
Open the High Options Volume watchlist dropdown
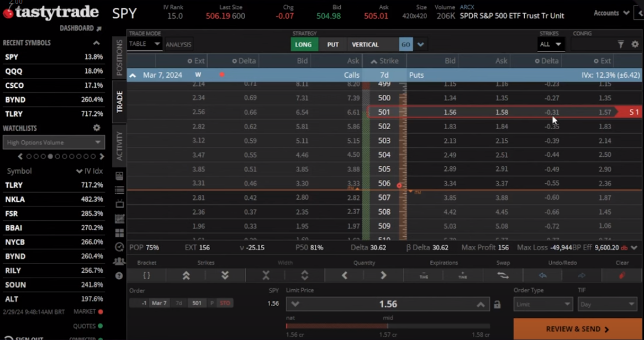(53, 142)
